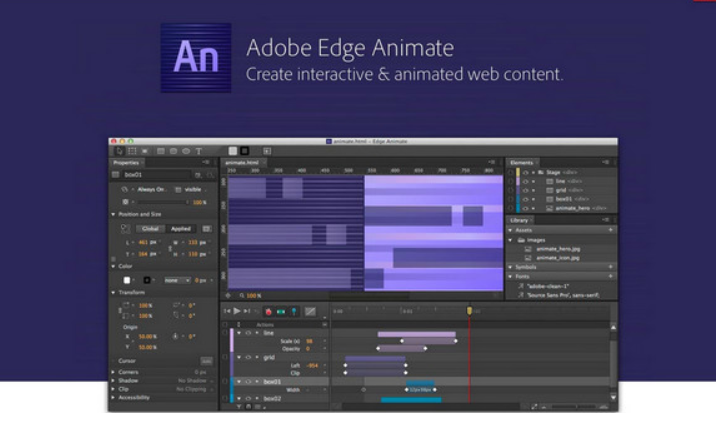
Task: Switch to the Elements panel tab
Action: (x=521, y=163)
